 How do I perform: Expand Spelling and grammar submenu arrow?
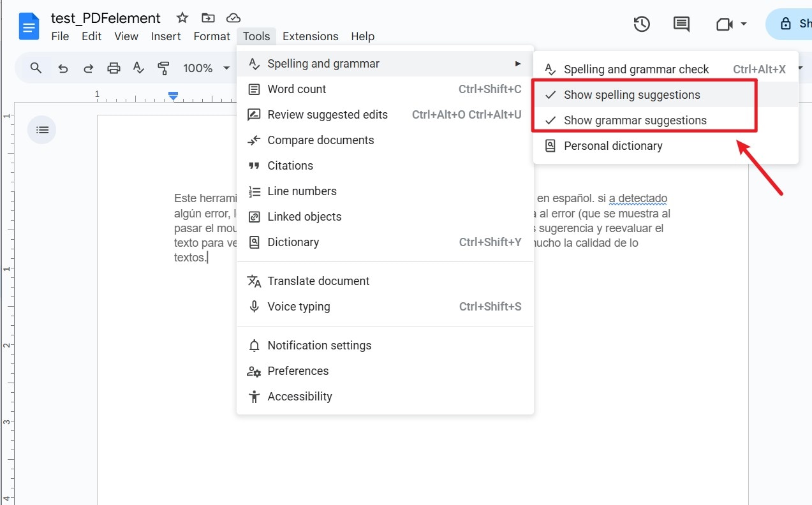[518, 64]
